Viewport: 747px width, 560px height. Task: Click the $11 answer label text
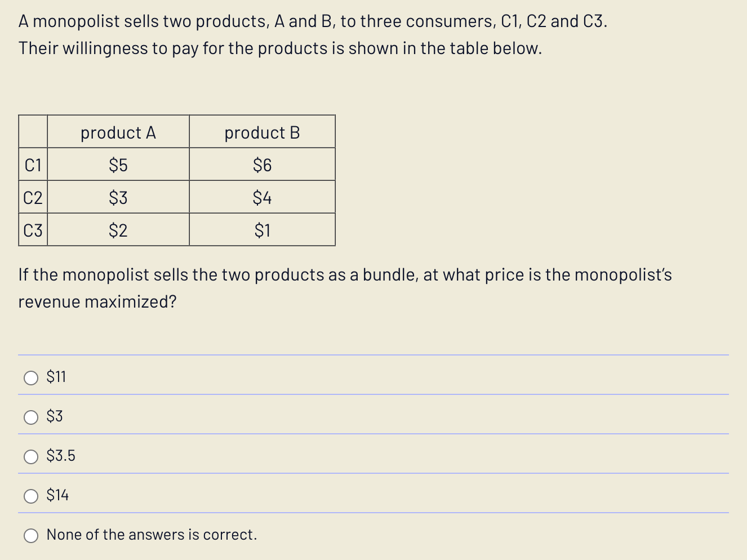(x=56, y=377)
